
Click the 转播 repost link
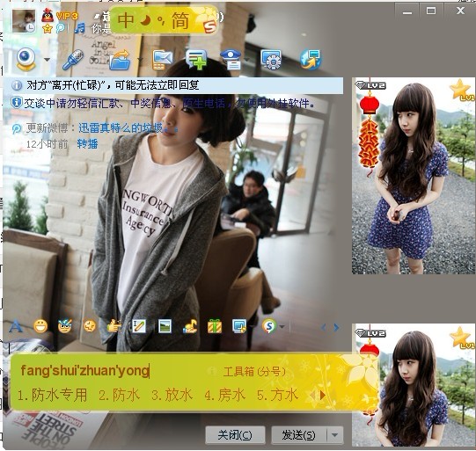tap(87, 143)
